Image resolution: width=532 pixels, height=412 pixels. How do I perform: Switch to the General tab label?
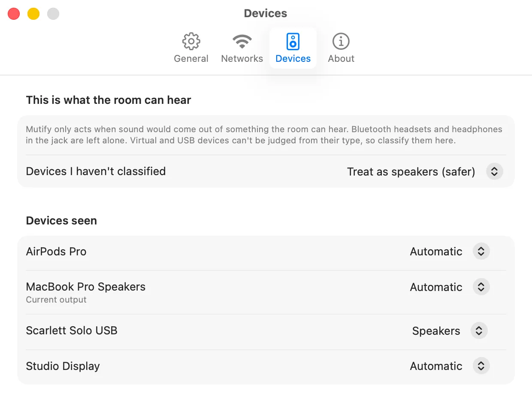tap(191, 59)
